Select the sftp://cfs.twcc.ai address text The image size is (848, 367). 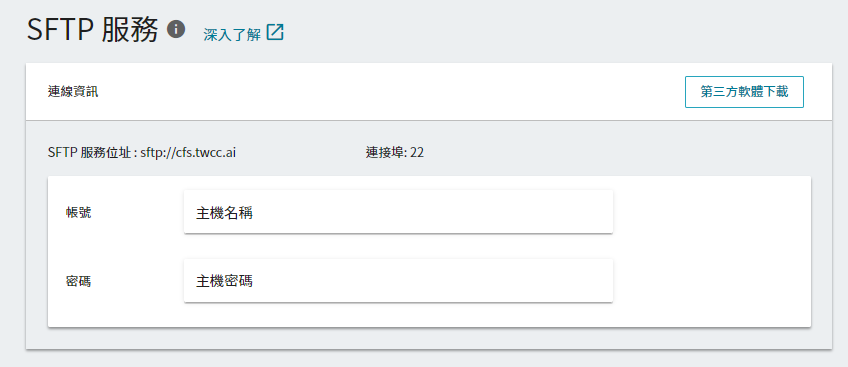188,153
